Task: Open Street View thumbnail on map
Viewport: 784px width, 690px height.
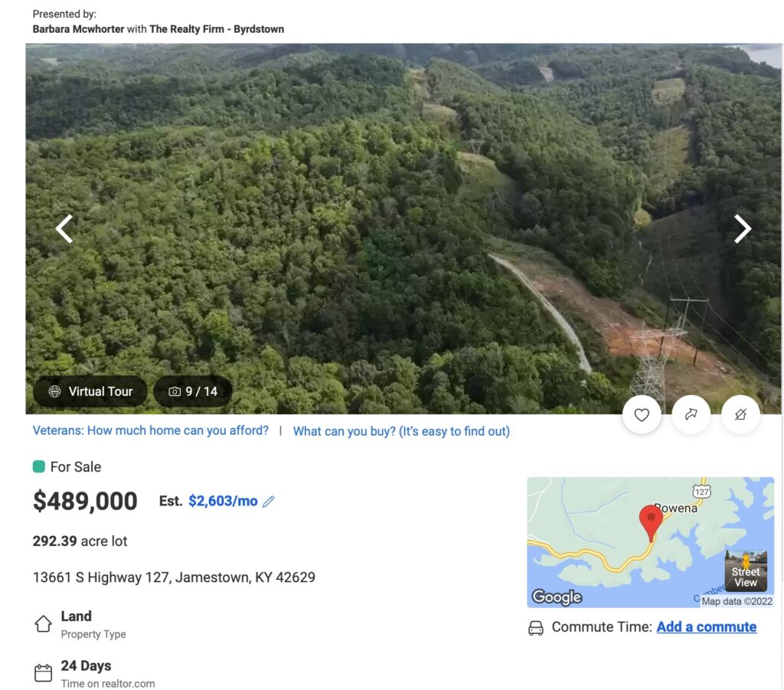Action: click(x=745, y=570)
